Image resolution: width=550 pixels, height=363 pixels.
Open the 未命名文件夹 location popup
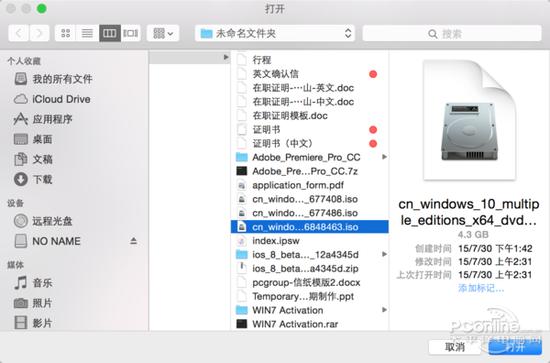[275, 33]
